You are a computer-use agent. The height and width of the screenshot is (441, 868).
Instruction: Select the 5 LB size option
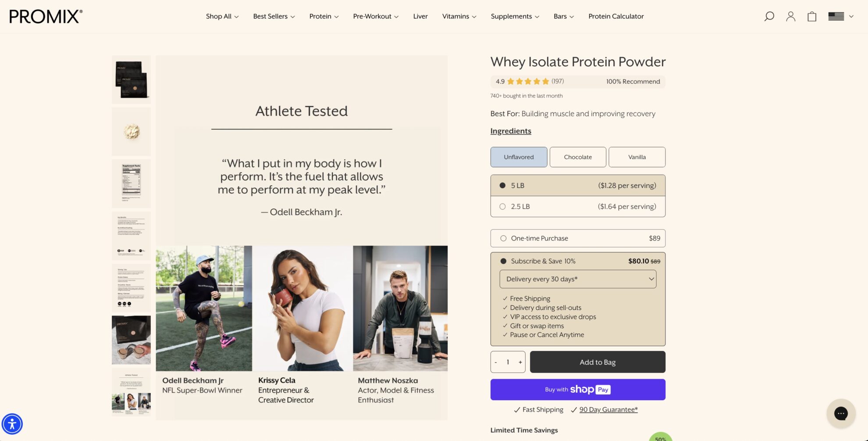[578, 185]
